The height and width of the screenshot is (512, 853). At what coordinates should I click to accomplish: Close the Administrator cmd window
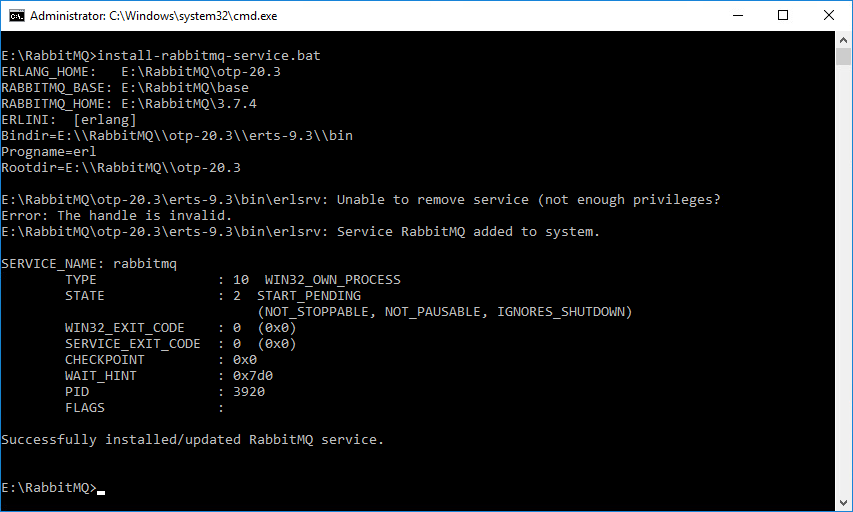(x=829, y=16)
